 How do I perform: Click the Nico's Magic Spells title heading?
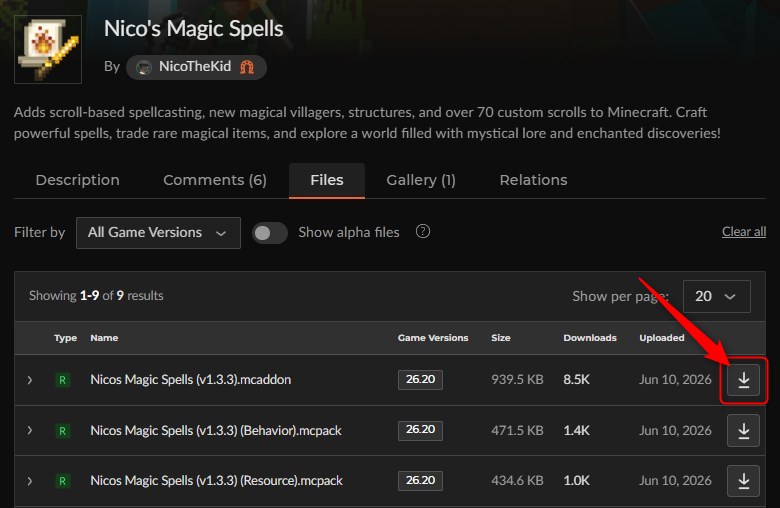[194, 28]
